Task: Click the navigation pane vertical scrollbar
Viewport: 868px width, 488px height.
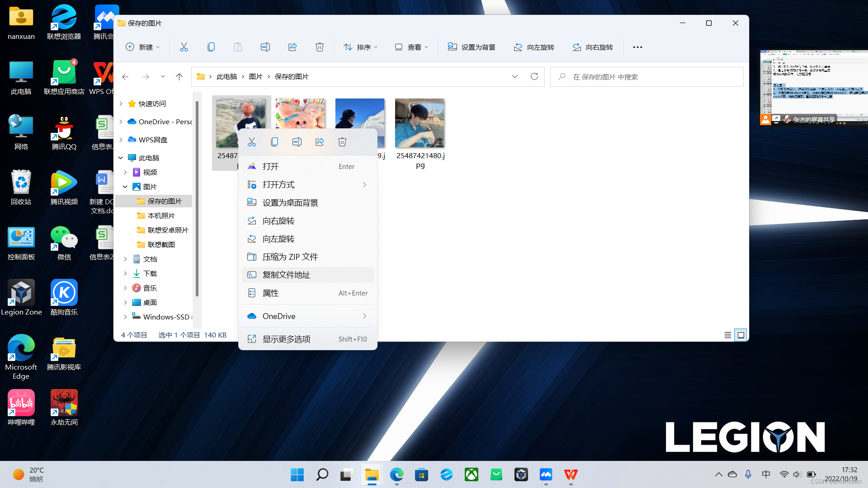Action: 197,199
